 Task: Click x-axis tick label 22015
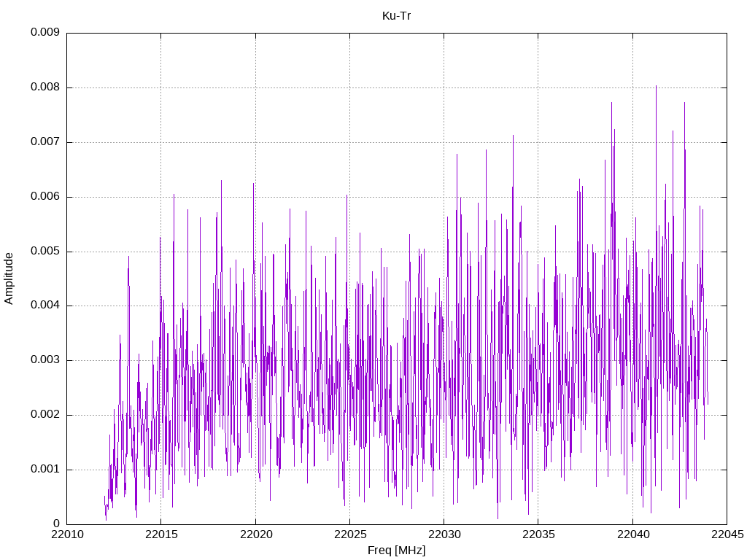161,534
